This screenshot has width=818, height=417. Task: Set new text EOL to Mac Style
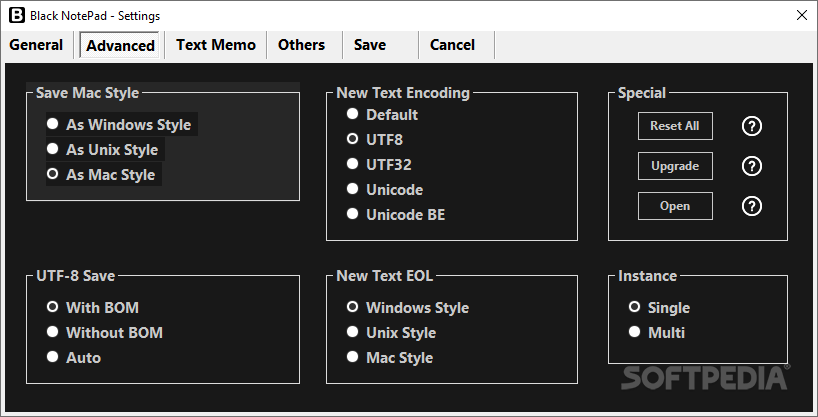pos(390,358)
